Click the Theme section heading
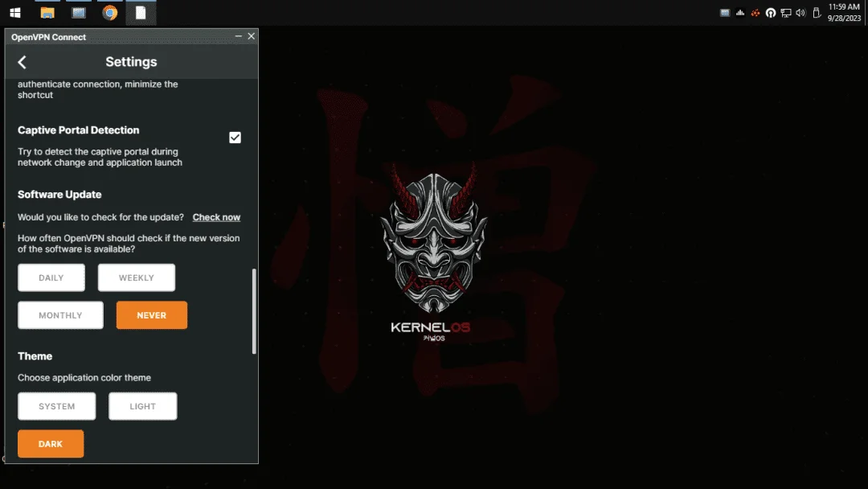This screenshot has width=868, height=489. 35,356
